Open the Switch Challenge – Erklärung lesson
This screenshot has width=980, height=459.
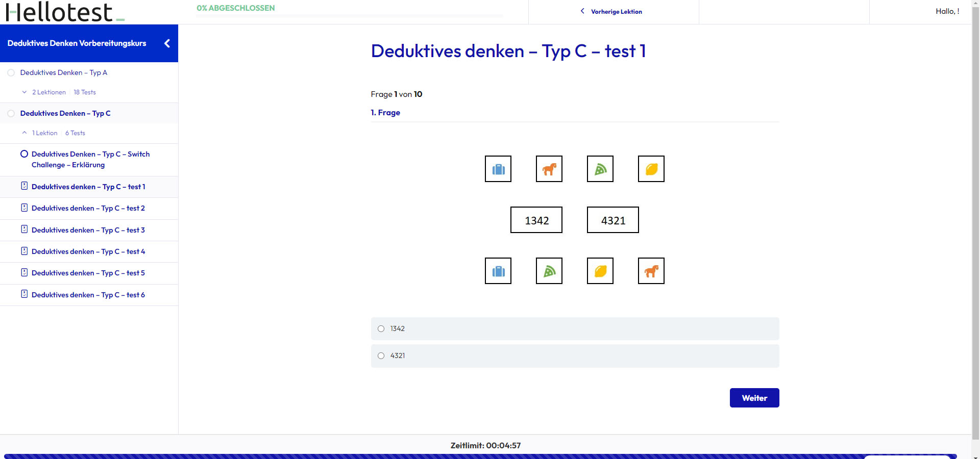pyautogui.click(x=90, y=159)
